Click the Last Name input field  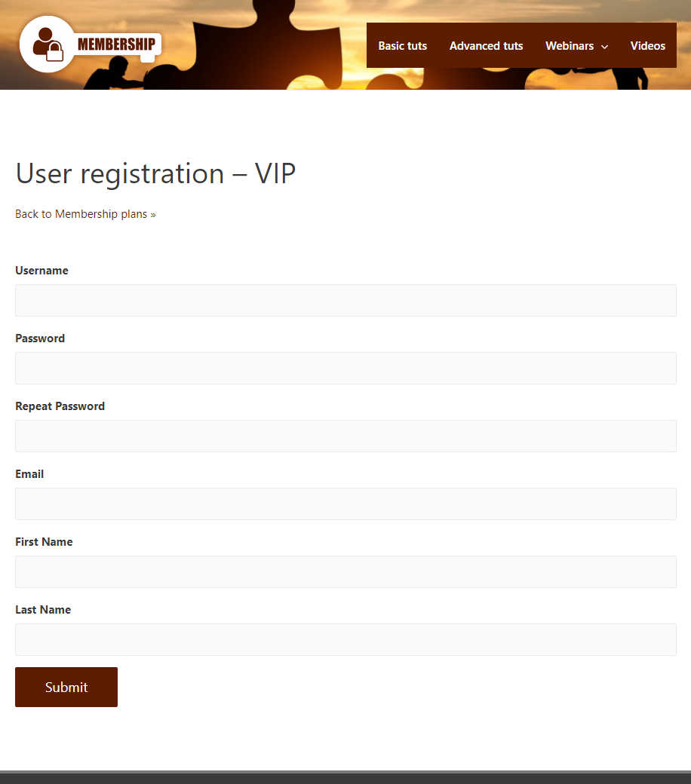click(x=345, y=639)
